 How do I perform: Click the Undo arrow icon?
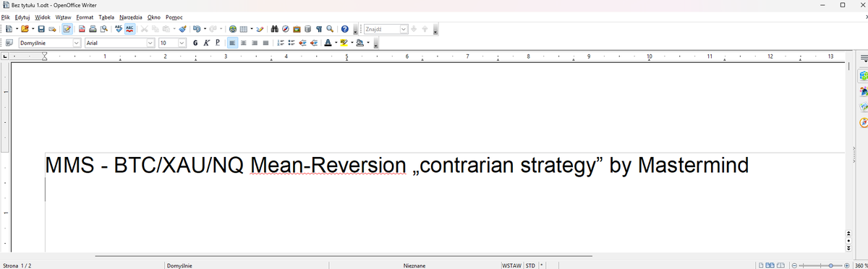coord(197,29)
